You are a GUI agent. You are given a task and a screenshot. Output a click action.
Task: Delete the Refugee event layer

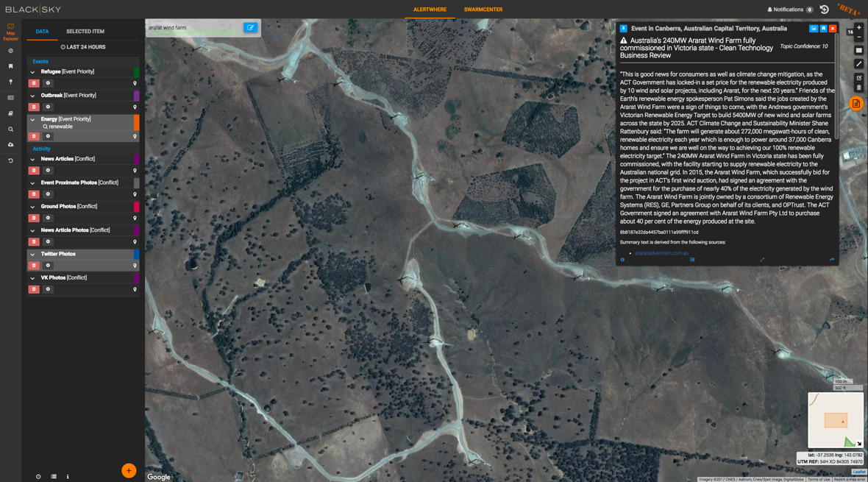34,83
